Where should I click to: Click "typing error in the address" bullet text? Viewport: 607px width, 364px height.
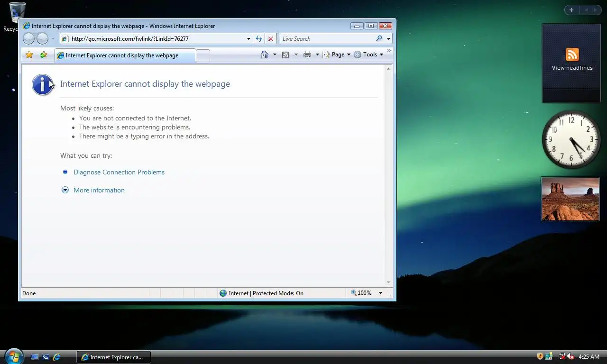[x=144, y=136]
